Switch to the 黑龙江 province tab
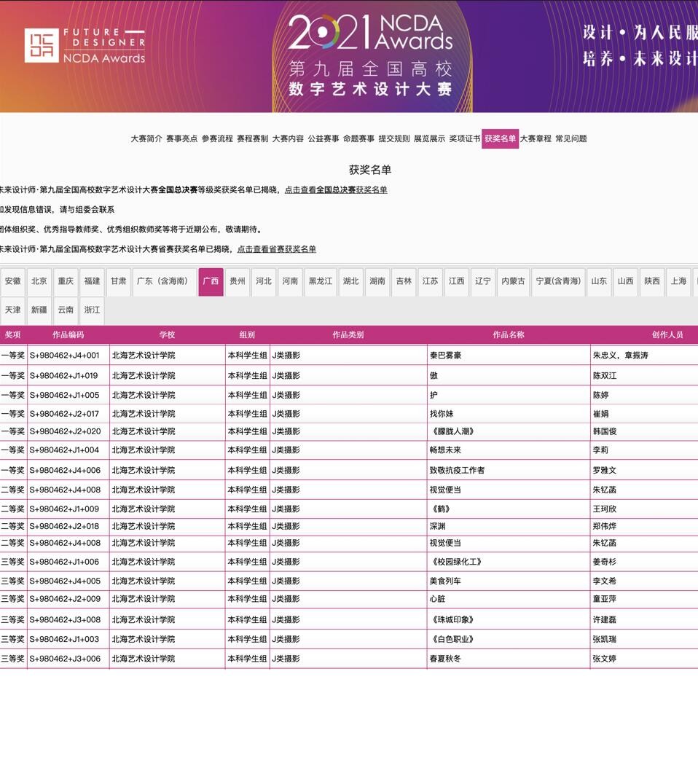 (320, 281)
